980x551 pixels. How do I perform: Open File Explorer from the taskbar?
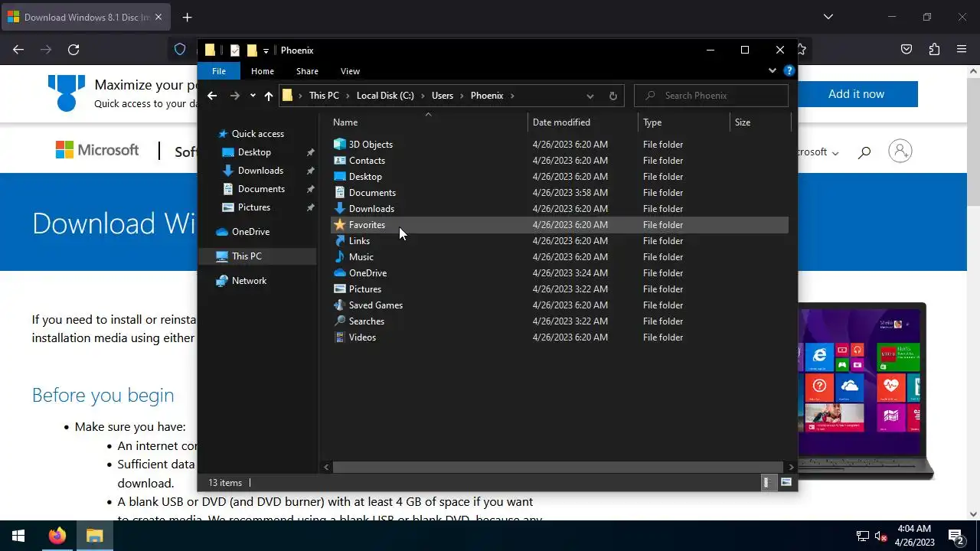coord(95,536)
